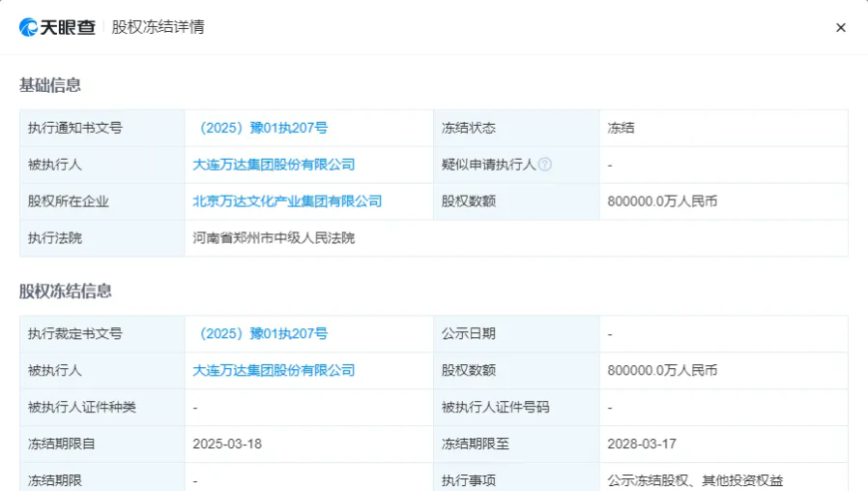Open 大连万达集团股份有限公司 link under 股权冻结信息
The height and width of the screenshot is (491, 868).
273,370
